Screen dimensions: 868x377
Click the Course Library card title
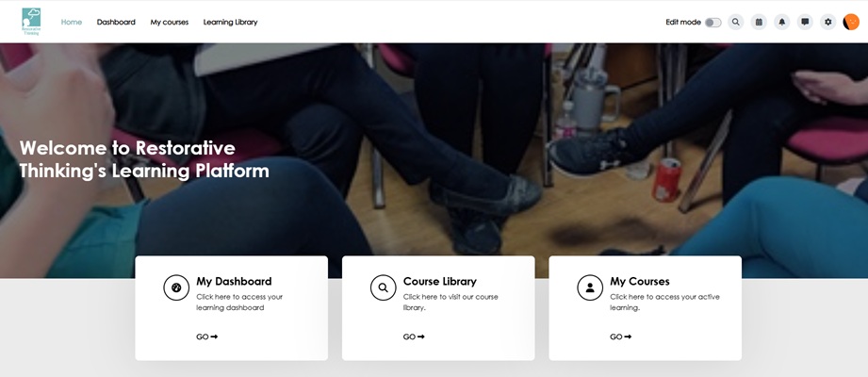(x=439, y=281)
